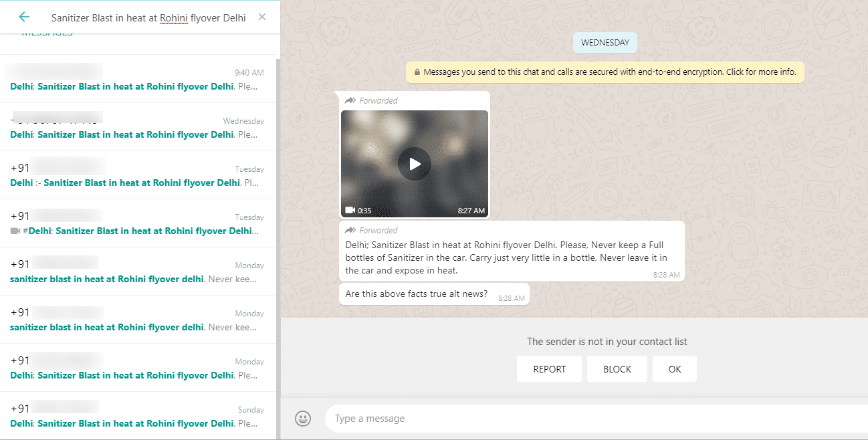Click the 'Are this above facts true' message
868x440 pixels.
(434, 294)
